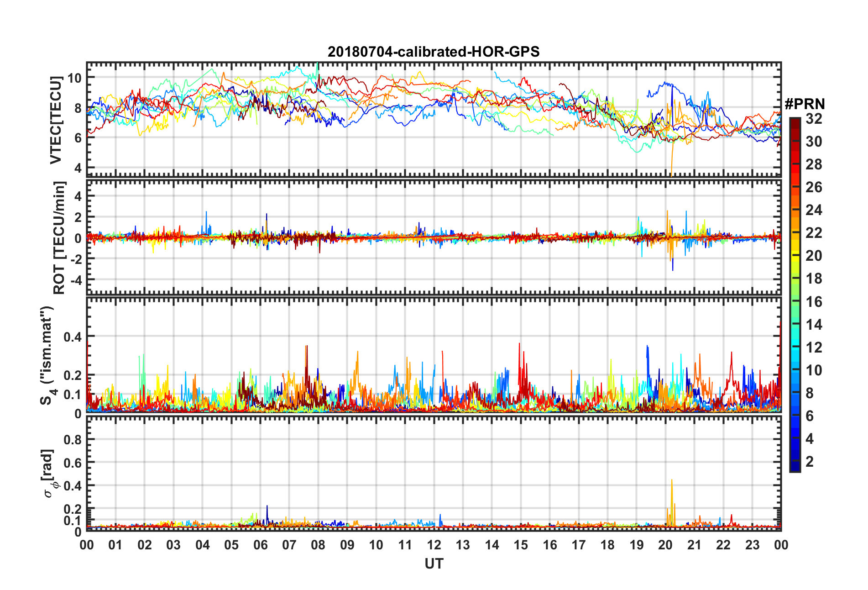Click the 24 label on the PRN colorbar
This screenshot has width=868, height=590.
coord(814,210)
